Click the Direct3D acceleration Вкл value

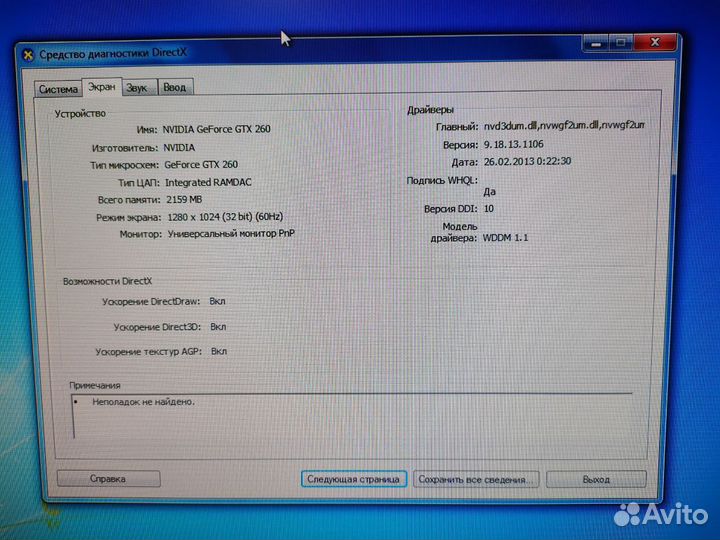point(218,327)
